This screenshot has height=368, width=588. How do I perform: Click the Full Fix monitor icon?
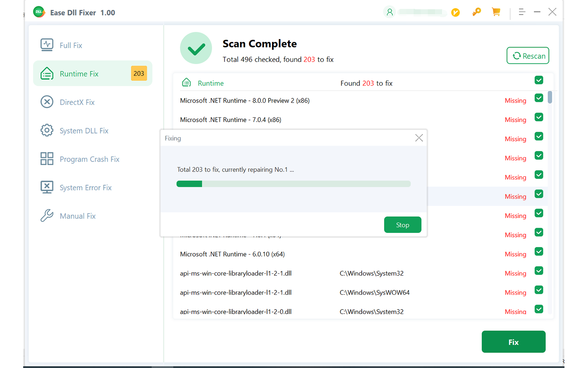(47, 45)
